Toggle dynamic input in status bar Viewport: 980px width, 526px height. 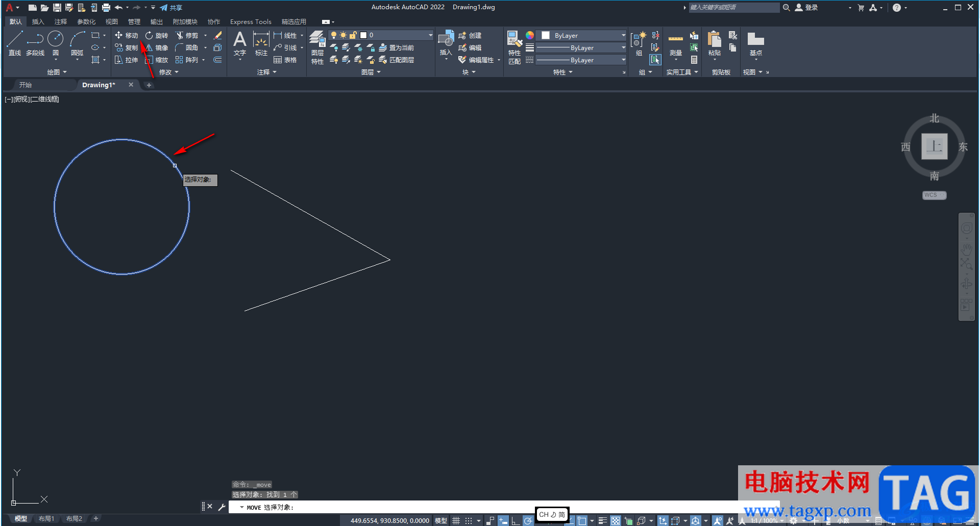pyautogui.click(x=503, y=521)
